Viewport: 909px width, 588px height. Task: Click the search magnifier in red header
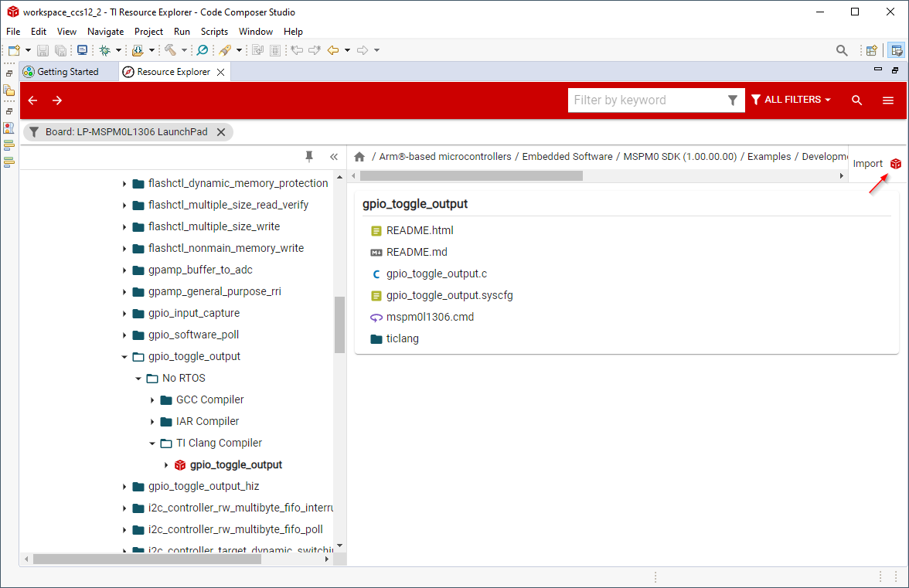coord(856,100)
